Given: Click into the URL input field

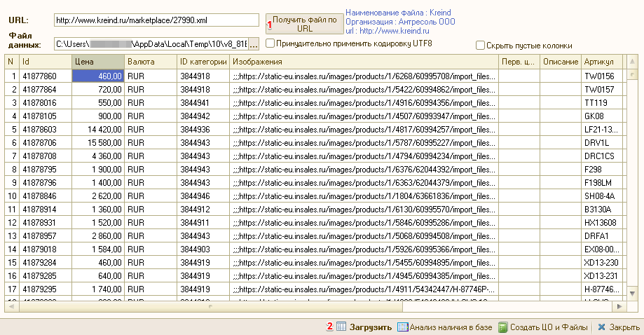Looking at the screenshot, I should point(156,20).
